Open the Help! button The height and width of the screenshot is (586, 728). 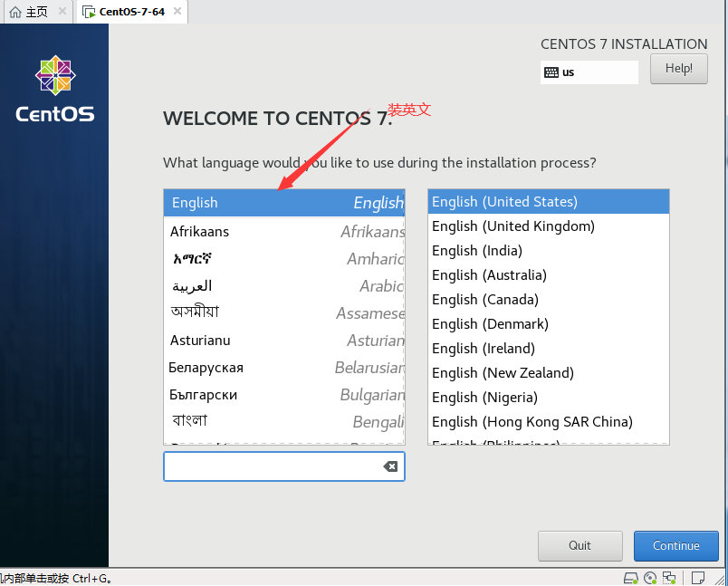[x=679, y=69]
